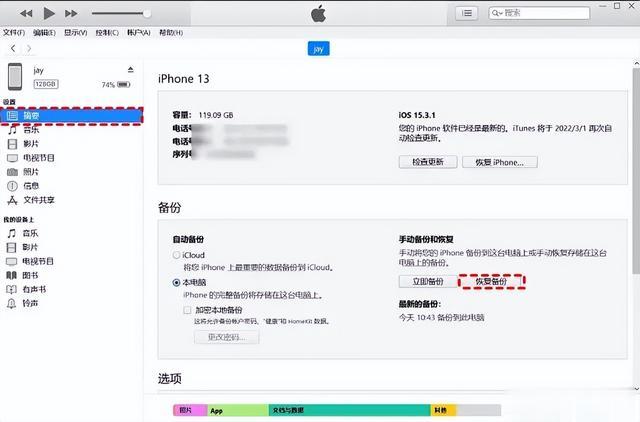Click the scrollbar up arrow
This screenshot has height=422, width=640.
[x=636, y=64]
